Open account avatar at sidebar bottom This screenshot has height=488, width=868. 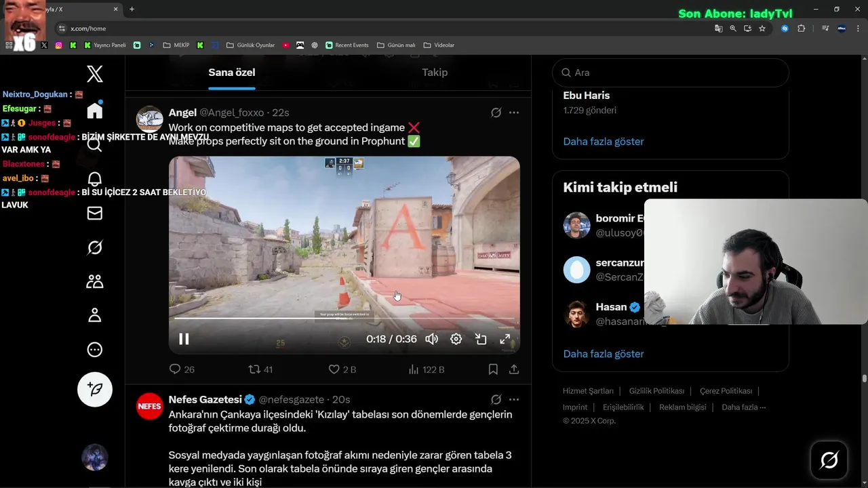coord(95,457)
